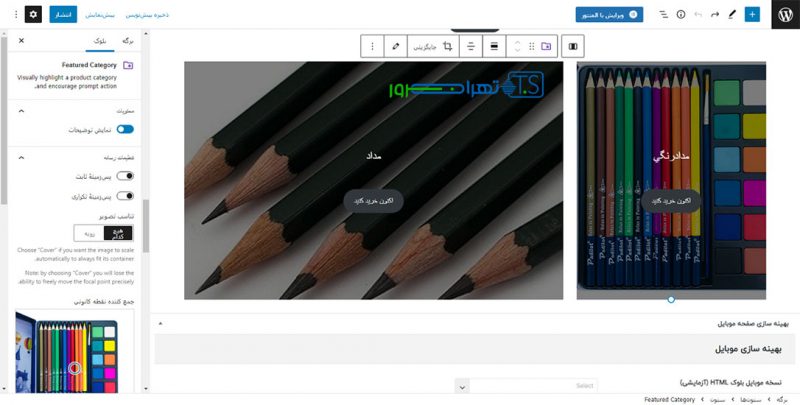Click the crop icon in block toolbar
Viewport: 800px width, 405px height.
[x=448, y=46]
